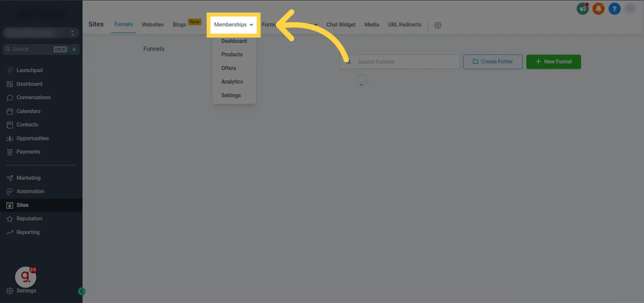Click the Funnels page heading

154,49
